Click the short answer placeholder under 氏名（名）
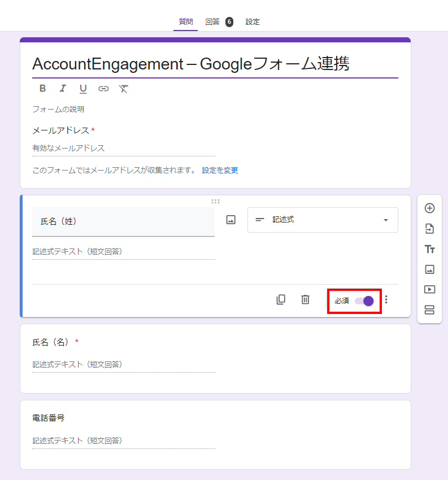 (77, 364)
